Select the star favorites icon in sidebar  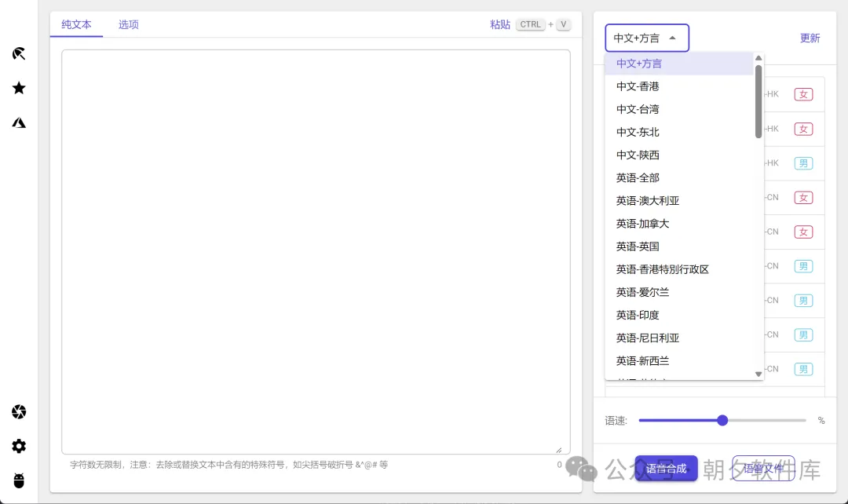point(18,88)
